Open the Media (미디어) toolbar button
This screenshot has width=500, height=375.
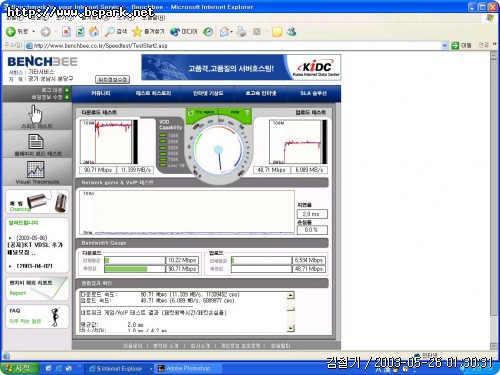pyautogui.click(x=183, y=32)
